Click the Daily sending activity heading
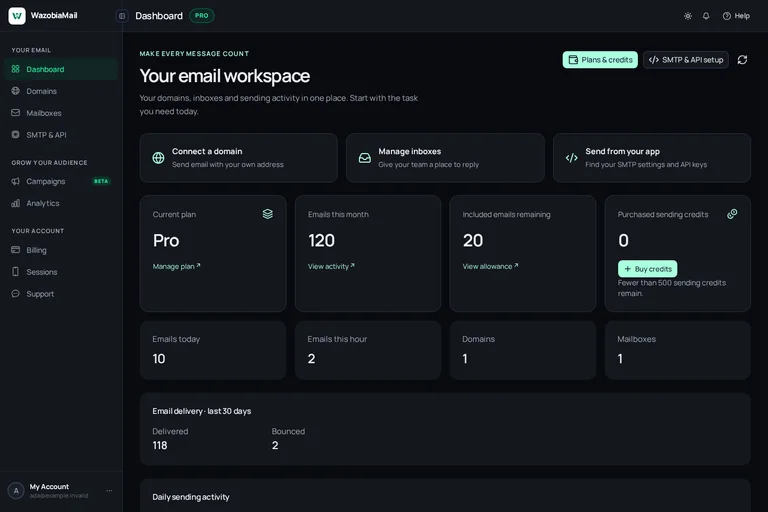The width and height of the screenshot is (768, 512). pyautogui.click(x=191, y=497)
